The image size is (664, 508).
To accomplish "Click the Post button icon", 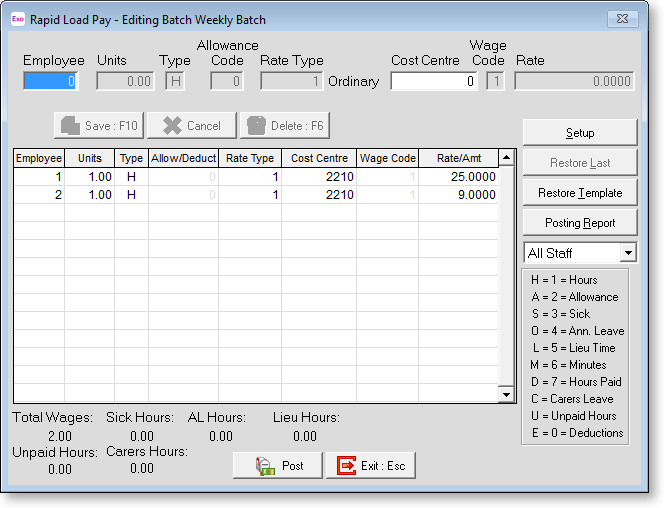I will [x=264, y=466].
